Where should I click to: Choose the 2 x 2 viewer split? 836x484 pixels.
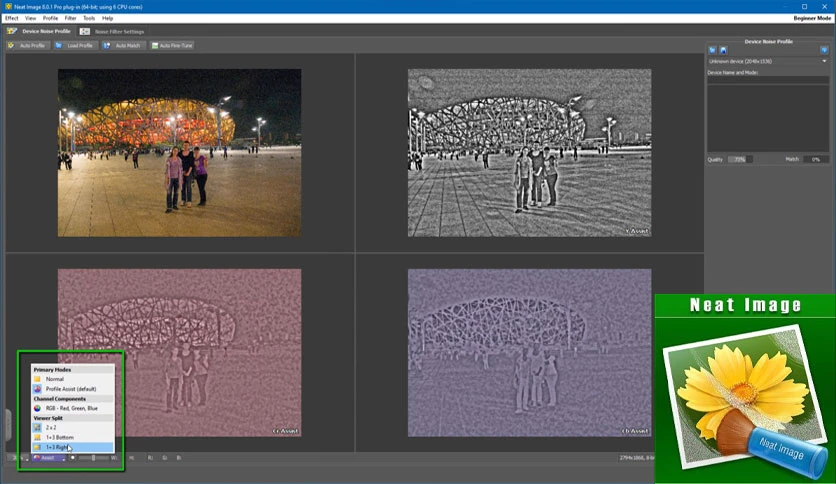click(73, 427)
